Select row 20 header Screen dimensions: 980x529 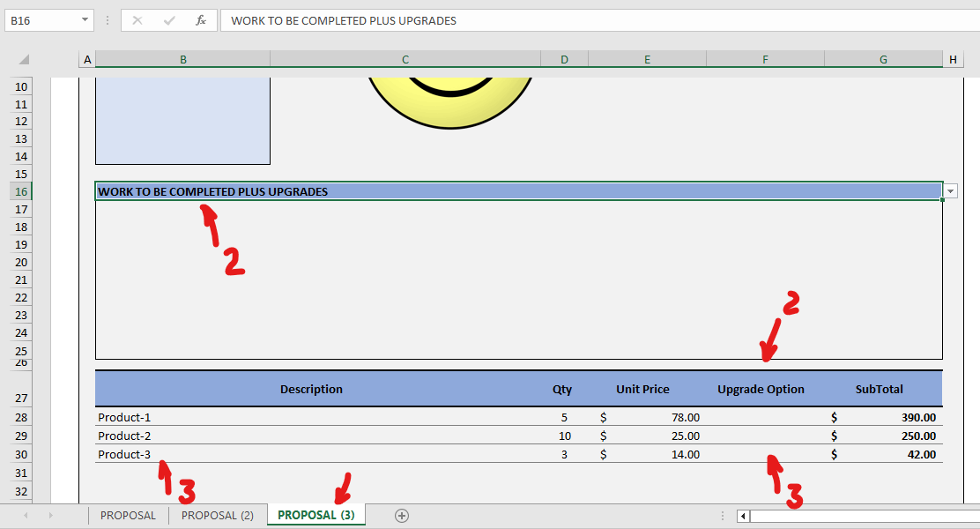21,262
